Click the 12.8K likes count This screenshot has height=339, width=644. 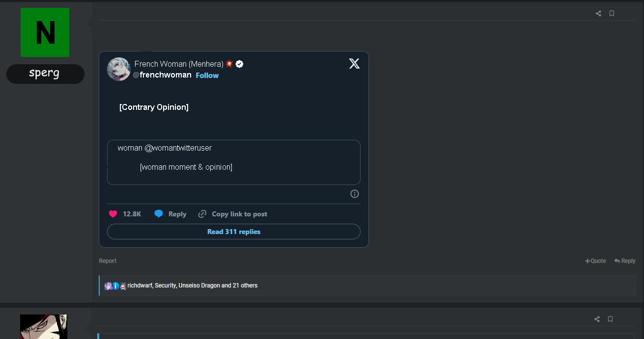click(132, 214)
